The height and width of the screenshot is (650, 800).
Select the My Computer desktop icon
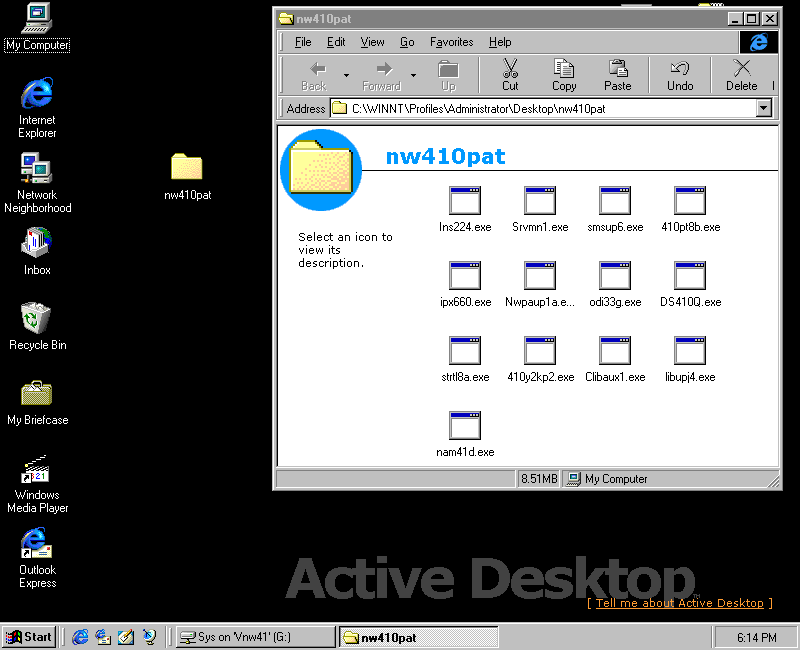(37, 27)
